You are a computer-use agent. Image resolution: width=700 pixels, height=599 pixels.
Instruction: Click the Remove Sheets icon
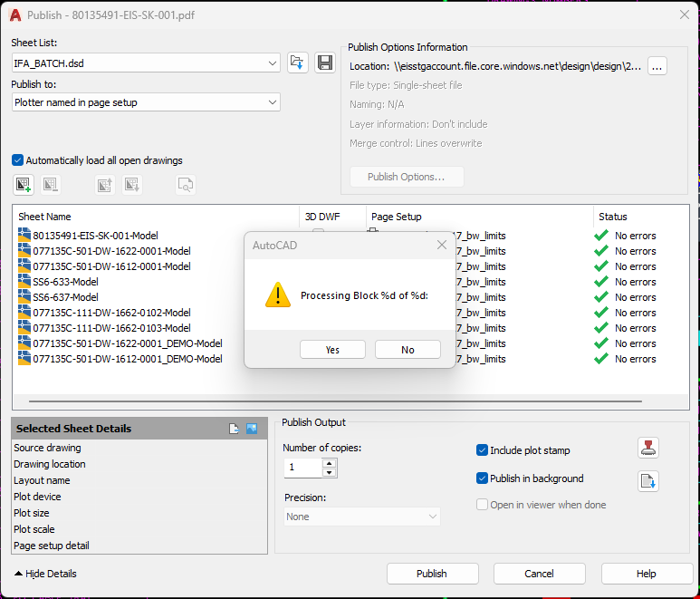[50, 185]
